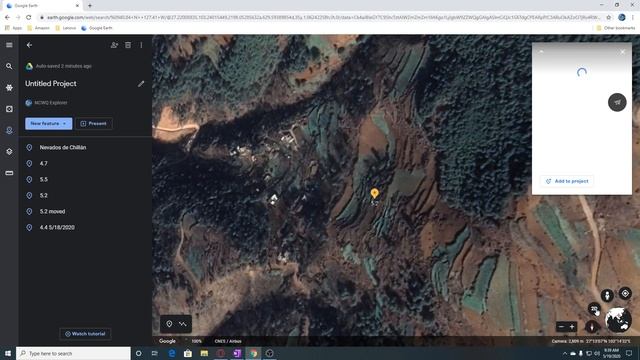Click Add to project in info card
640x360 pixels.
567,181
